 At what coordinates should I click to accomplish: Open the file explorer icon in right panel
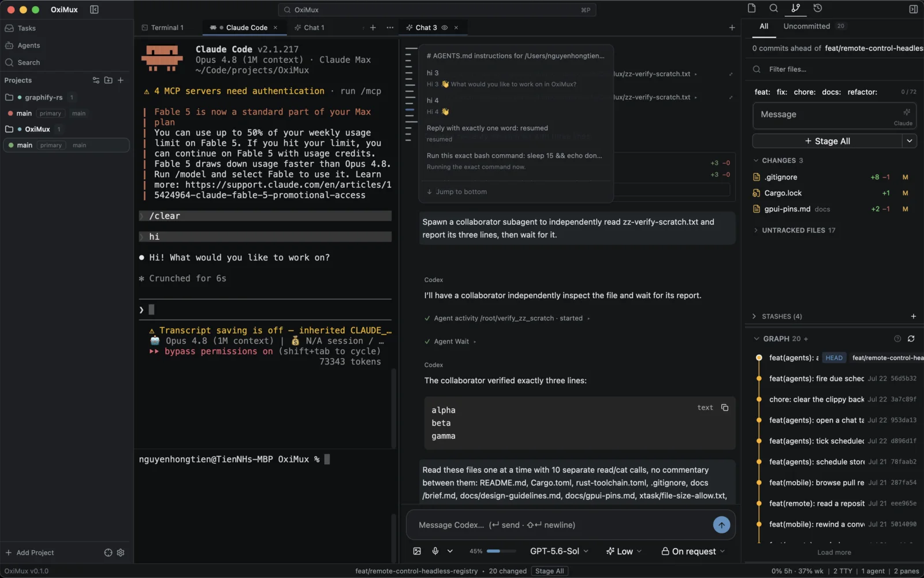(751, 8)
